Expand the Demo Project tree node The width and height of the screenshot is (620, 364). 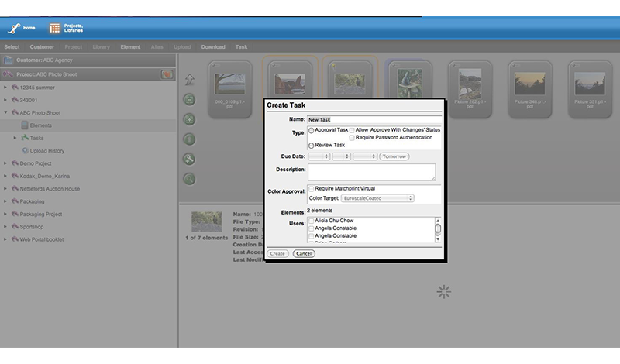click(5, 163)
